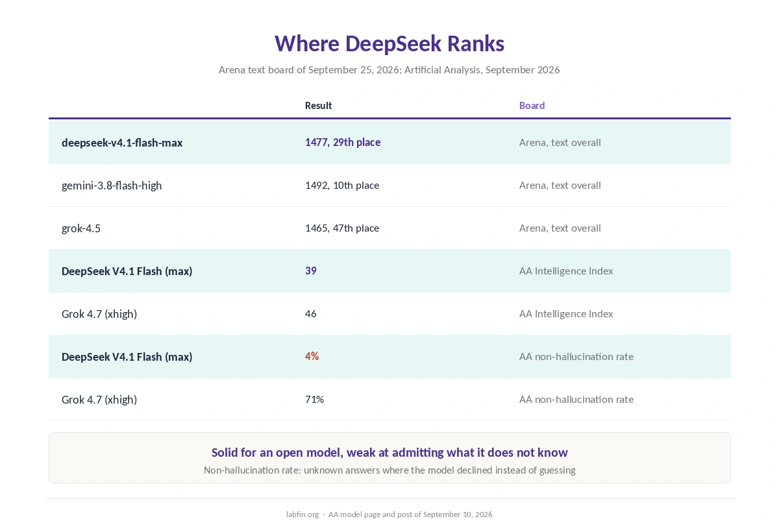The image size is (779, 532).
Task: Click the "Board" column header
Action: [x=532, y=105]
